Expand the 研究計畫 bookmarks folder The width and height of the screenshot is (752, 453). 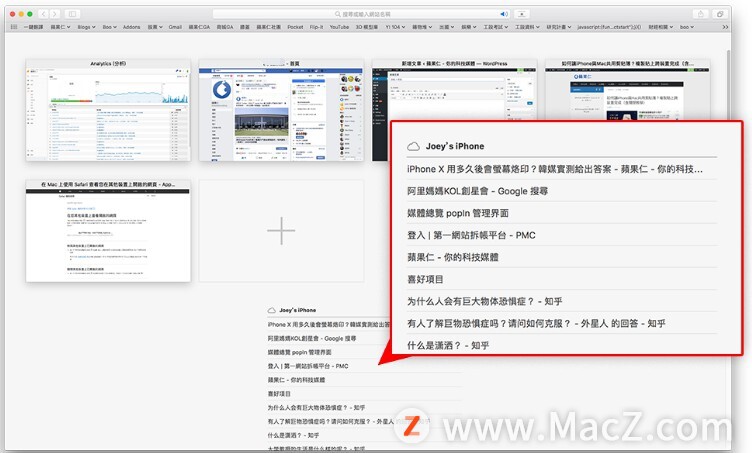pyautogui.click(x=559, y=27)
